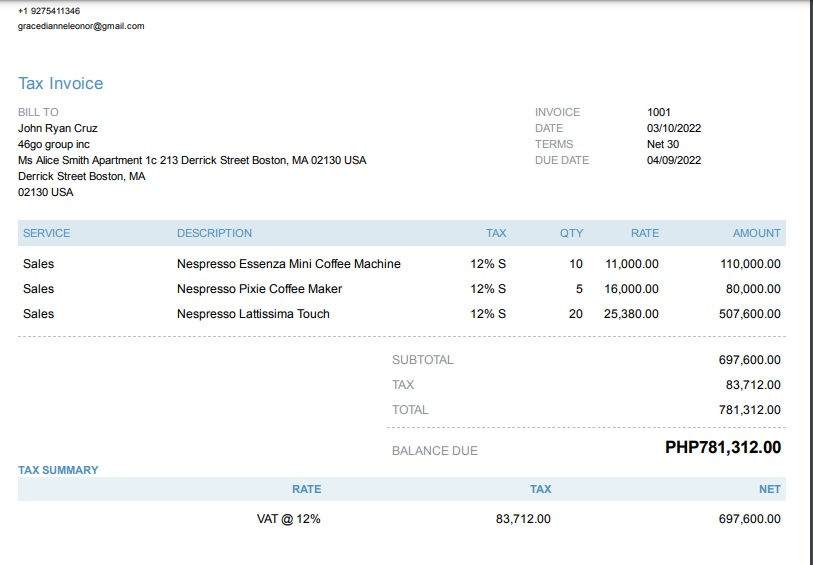Click the NET column header in tax summary

pyautogui.click(x=769, y=489)
